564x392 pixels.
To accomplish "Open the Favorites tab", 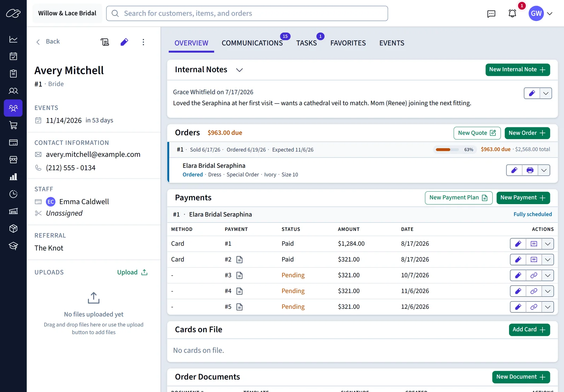I will 348,43.
